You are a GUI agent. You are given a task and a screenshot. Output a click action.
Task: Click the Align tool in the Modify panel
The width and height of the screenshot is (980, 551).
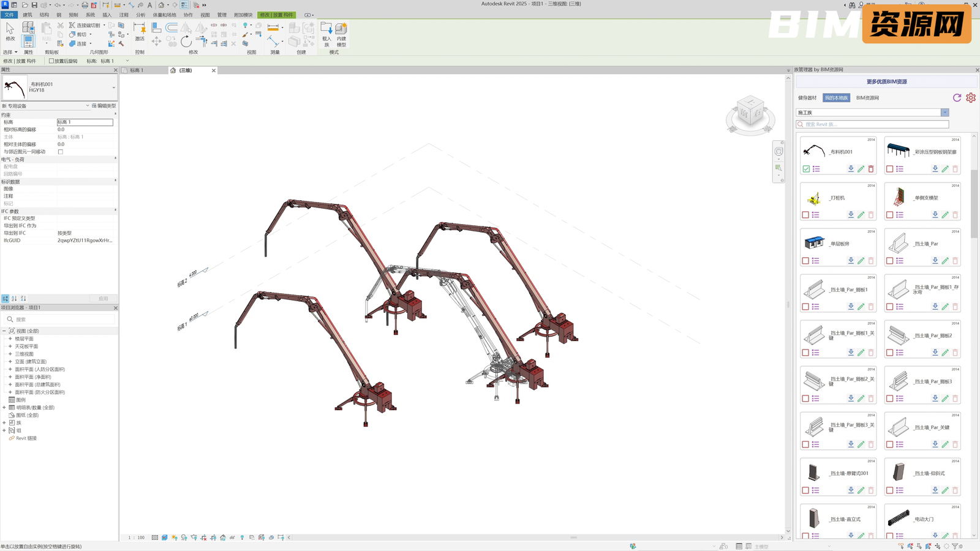pos(156,28)
